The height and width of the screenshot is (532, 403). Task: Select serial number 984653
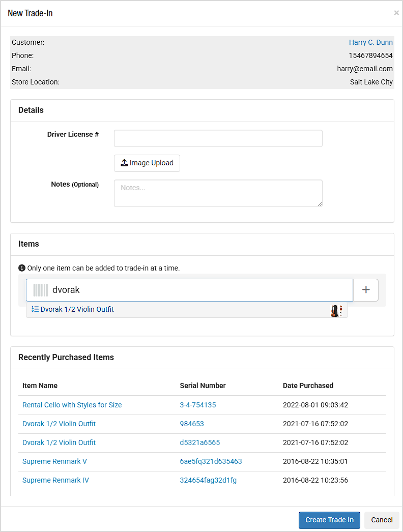click(192, 424)
